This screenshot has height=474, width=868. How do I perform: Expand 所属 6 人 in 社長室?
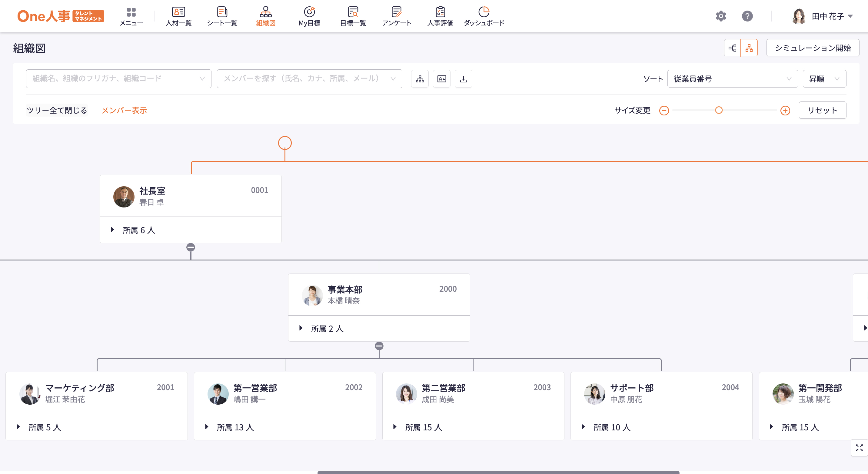[x=112, y=230]
